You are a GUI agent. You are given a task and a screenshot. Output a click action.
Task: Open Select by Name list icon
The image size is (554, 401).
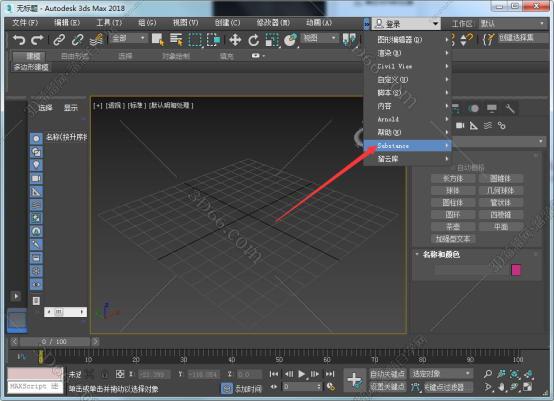pyautogui.click(x=176, y=40)
